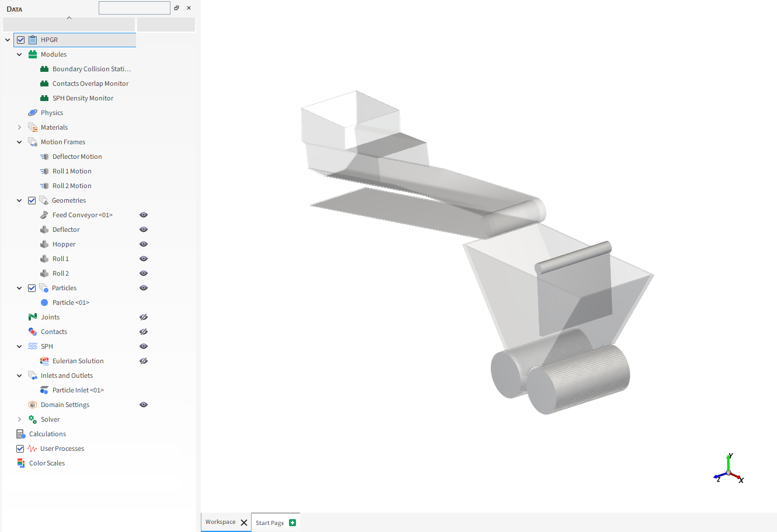Click the Feed Conveyor <01> geometry icon

pos(44,215)
